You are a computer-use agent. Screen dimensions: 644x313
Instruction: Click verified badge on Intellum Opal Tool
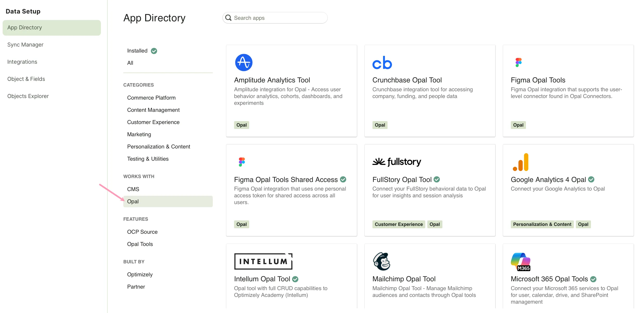coord(295,279)
